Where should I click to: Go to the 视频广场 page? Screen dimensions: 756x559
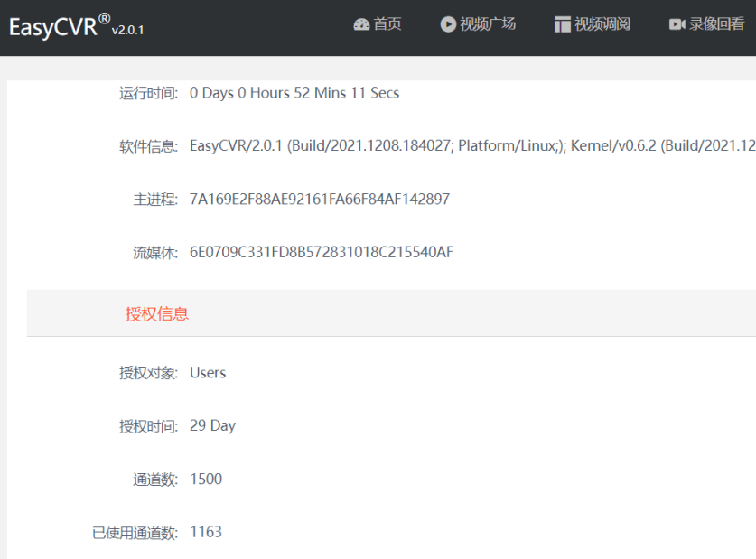[x=488, y=24]
